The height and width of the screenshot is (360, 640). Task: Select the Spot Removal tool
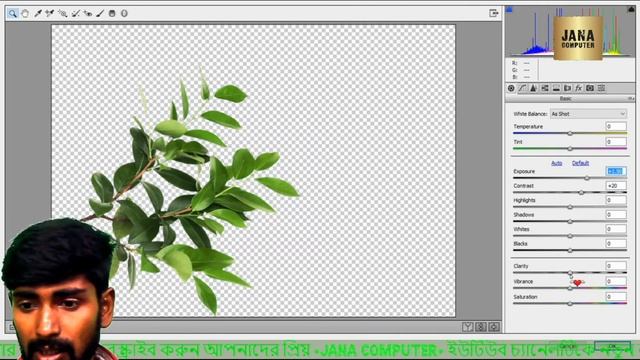tap(76, 13)
